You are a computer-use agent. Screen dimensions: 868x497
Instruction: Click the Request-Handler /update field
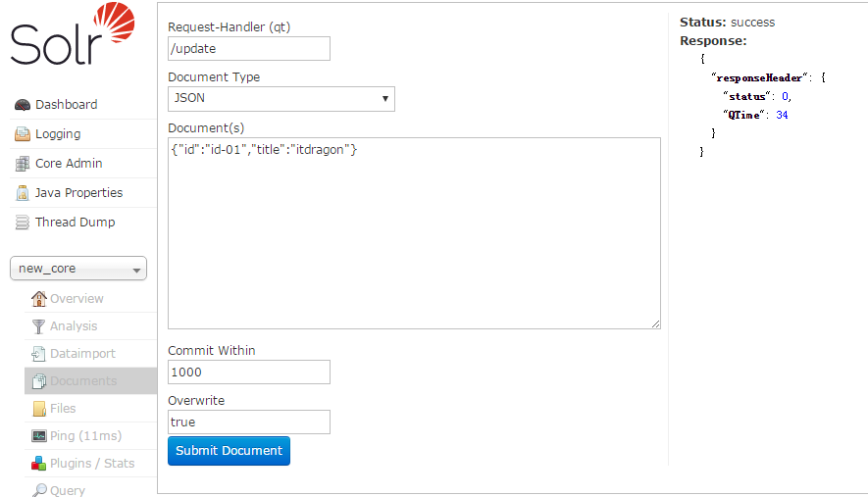[249, 49]
